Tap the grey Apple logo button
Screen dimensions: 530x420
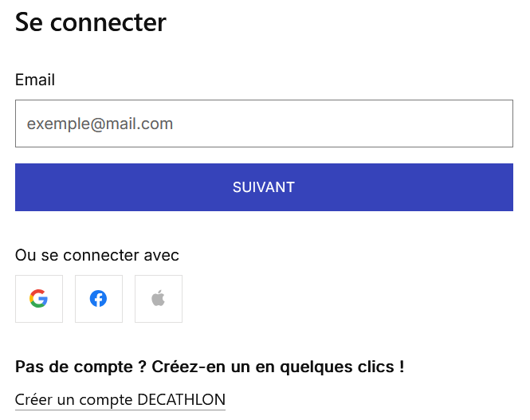(159, 299)
